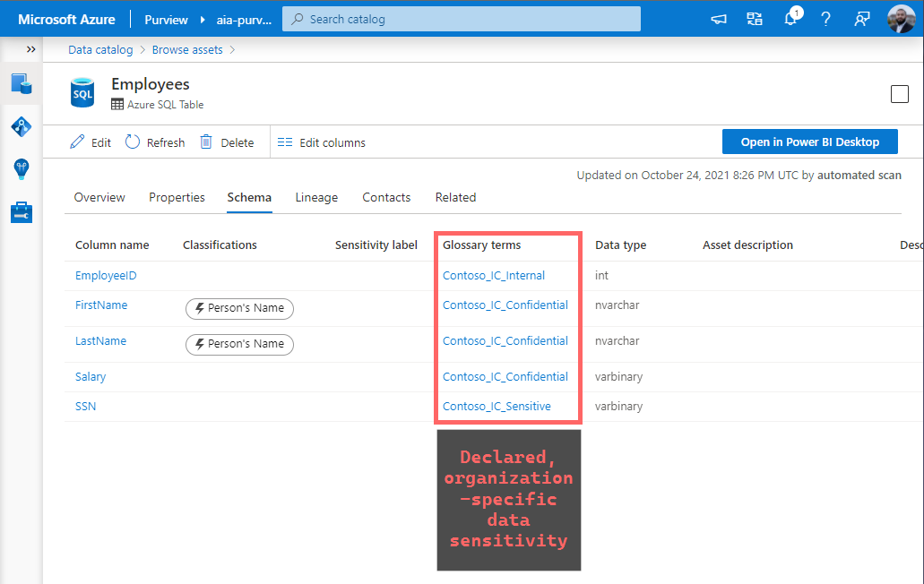Click nvarchar in the LastName row

(617, 341)
